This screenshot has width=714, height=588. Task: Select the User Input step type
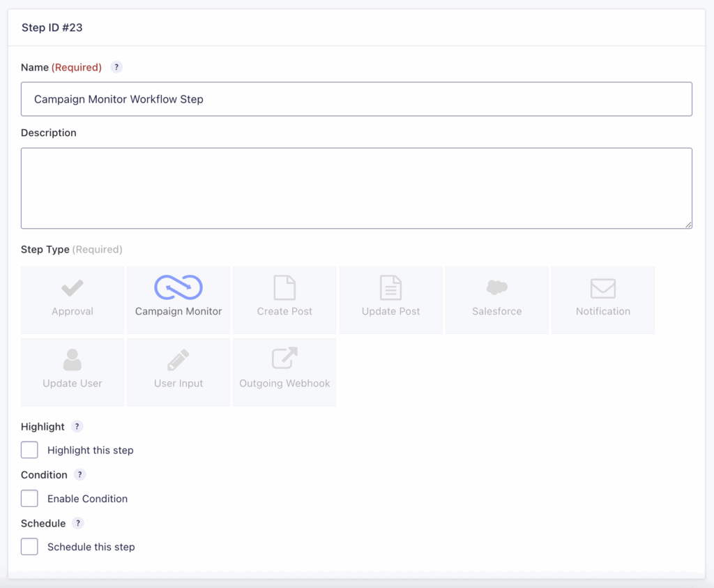point(178,372)
